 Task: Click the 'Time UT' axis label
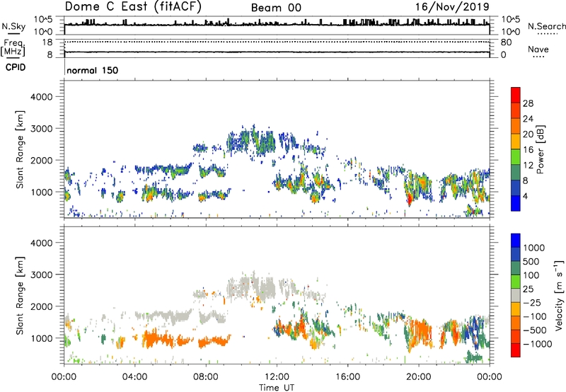pos(277,388)
